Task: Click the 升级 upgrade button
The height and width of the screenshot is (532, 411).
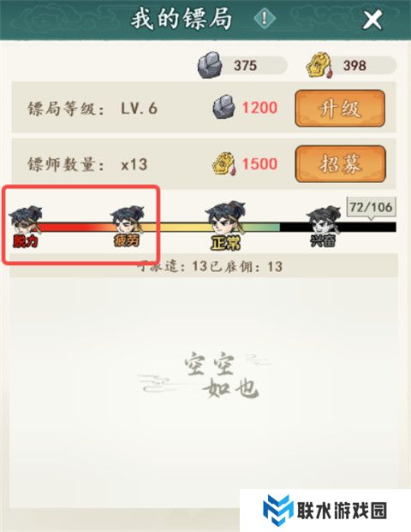Action: pos(340,109)
